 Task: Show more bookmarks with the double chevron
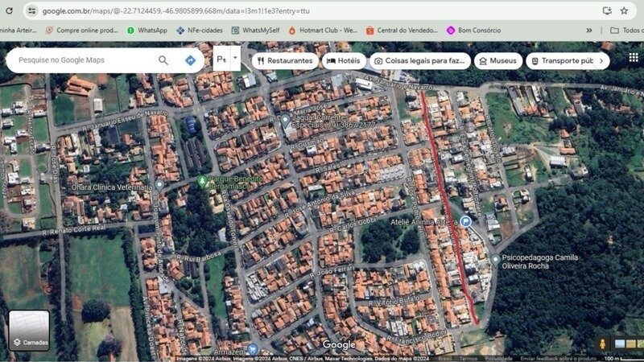click(x=589, y=31)
